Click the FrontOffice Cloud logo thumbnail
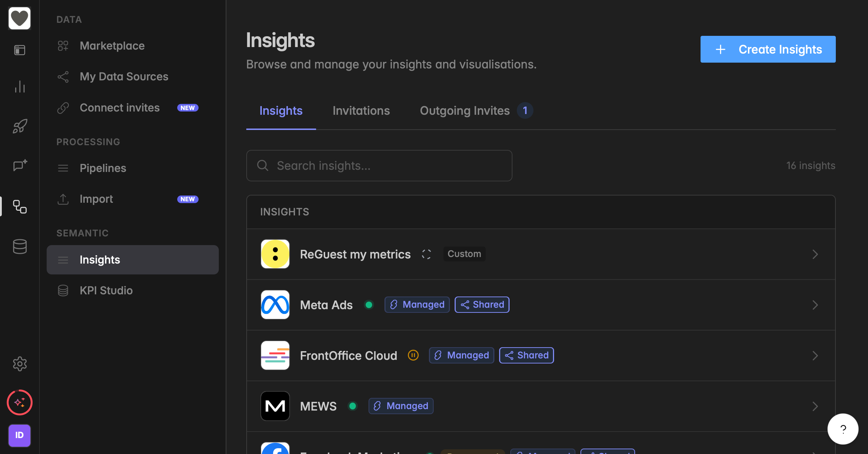This screenshot has height=454, width=868. 275,355
